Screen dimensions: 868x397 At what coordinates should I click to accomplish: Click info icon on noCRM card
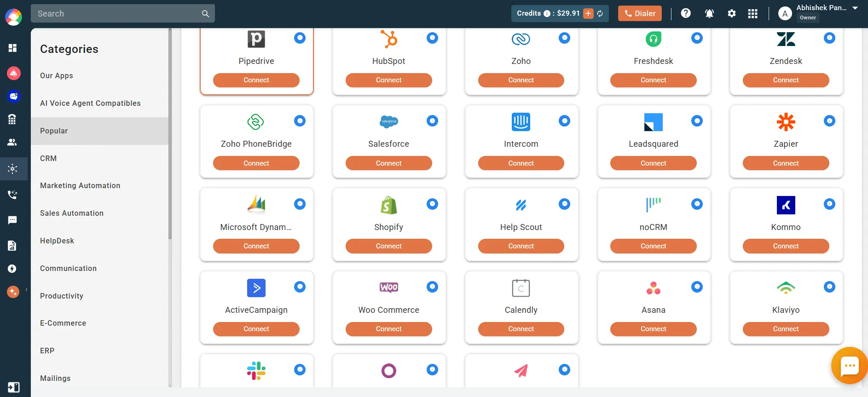tap(697, 204)
